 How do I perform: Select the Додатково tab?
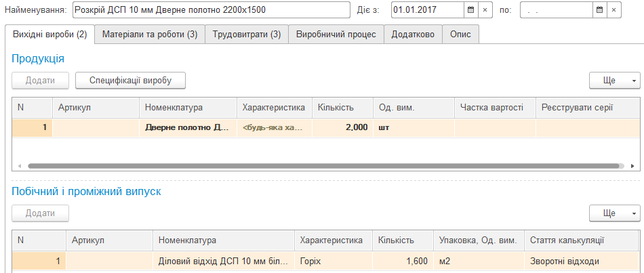pos(413,35)
